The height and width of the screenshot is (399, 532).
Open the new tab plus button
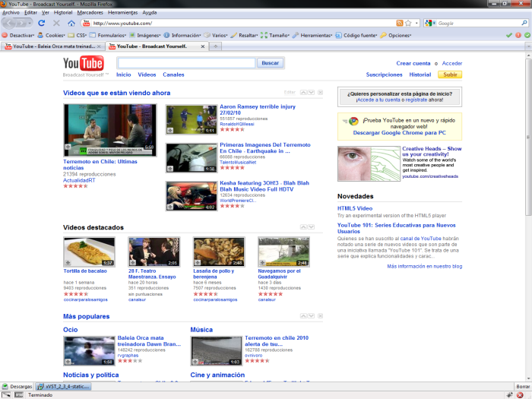[x=215, y=46]
